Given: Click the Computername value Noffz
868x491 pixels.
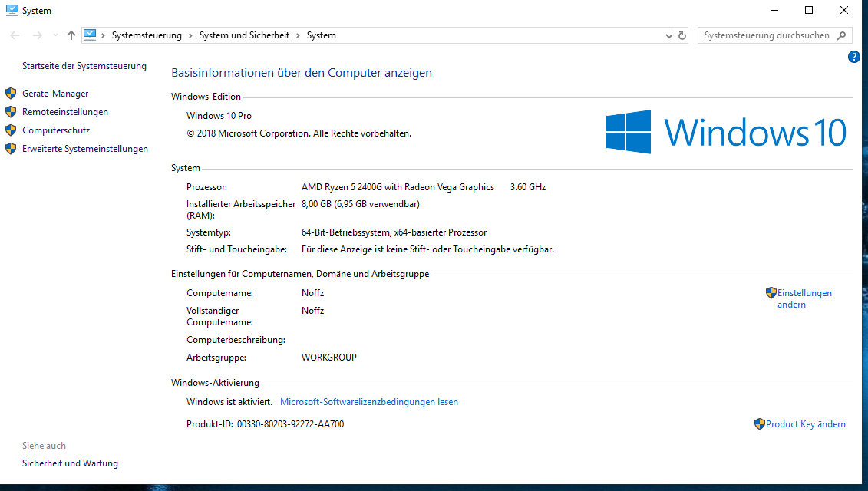Looking at the screenshot, I should click(x=313, y=293).
